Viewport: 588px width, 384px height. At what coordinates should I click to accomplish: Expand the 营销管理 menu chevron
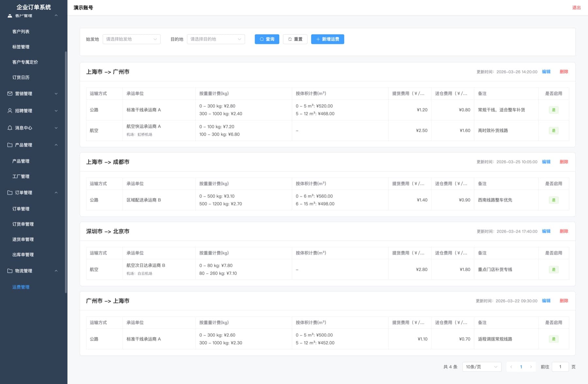click(56, 94)
